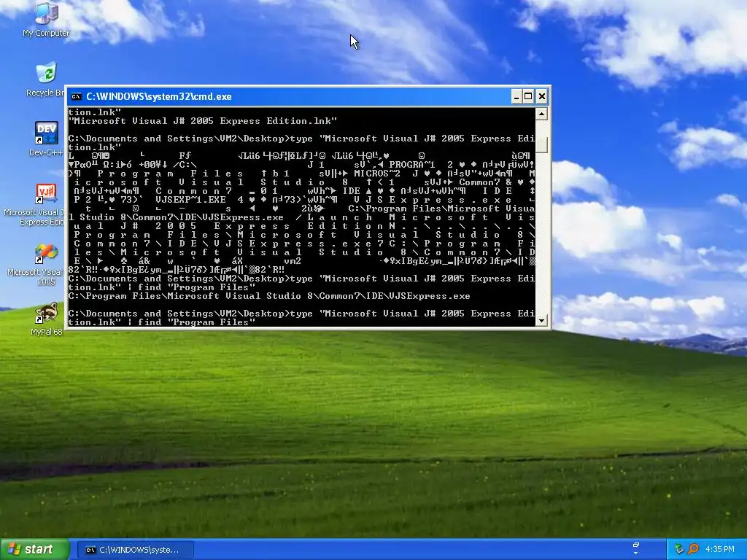Click the language bar restore icon on the taskbar
The width and height of the screenshot is (747, 560).
pyautogui.click(x=636, y=545)
